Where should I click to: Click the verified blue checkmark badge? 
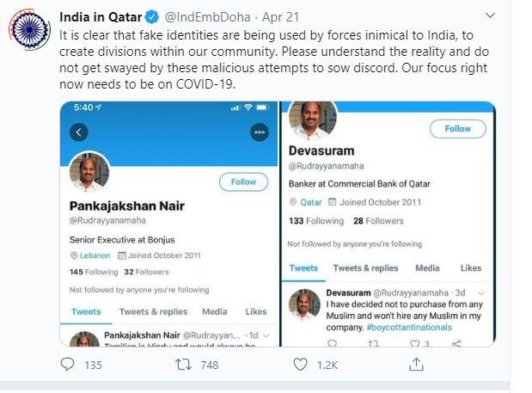pyautogui.click(x=151, y=16)
